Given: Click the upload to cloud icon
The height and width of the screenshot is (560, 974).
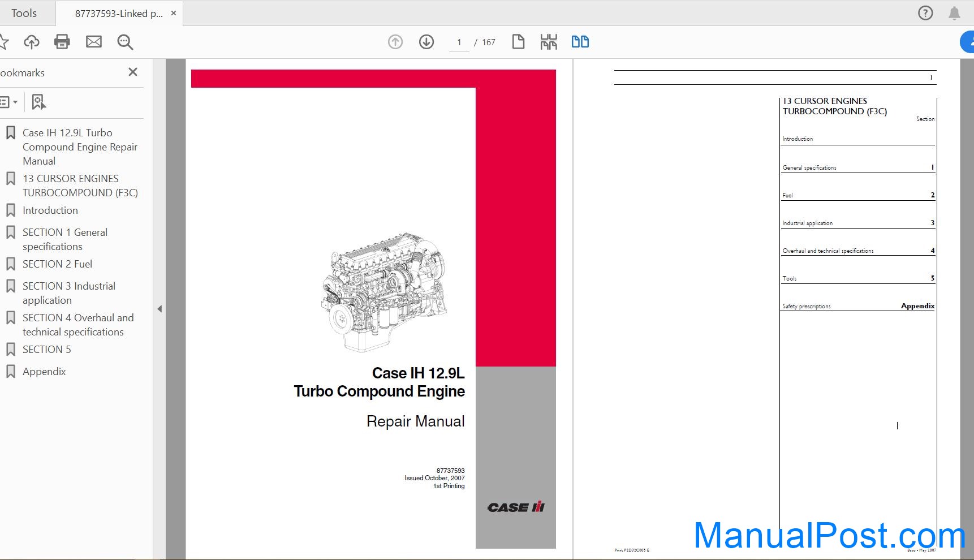Looking at the screenshot, I should click(x=32, y=42).
